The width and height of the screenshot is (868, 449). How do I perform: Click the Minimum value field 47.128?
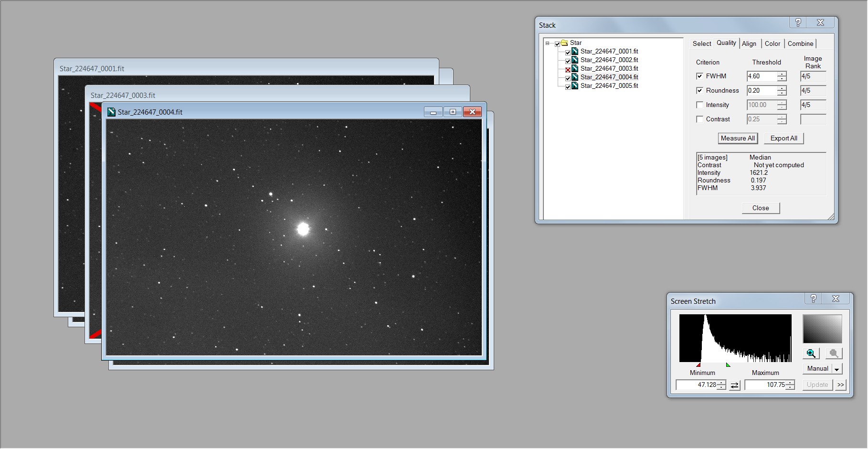point(697,385)
